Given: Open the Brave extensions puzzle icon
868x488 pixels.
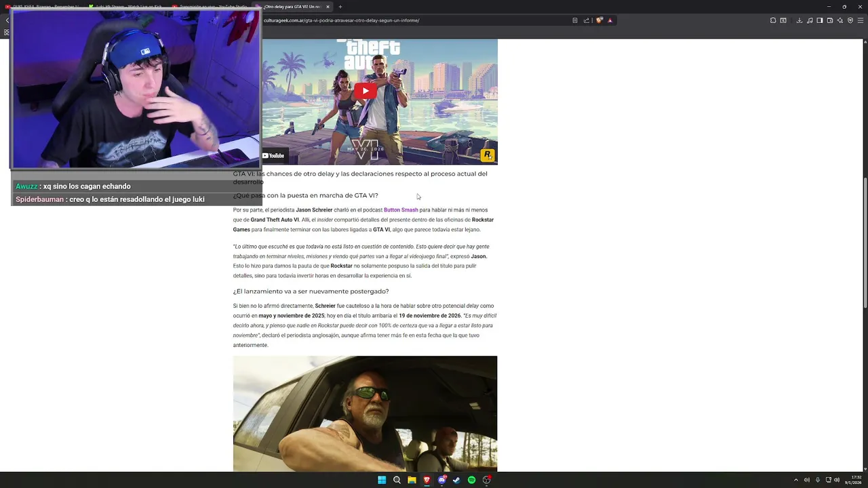Looking at the screenshot, I should click(773, 20).
